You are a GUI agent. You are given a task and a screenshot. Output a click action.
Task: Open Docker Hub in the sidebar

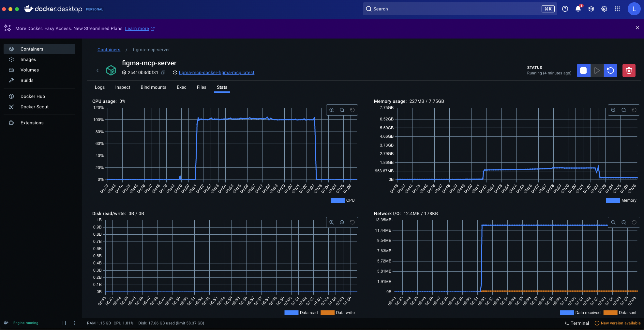tap(39, 96)
